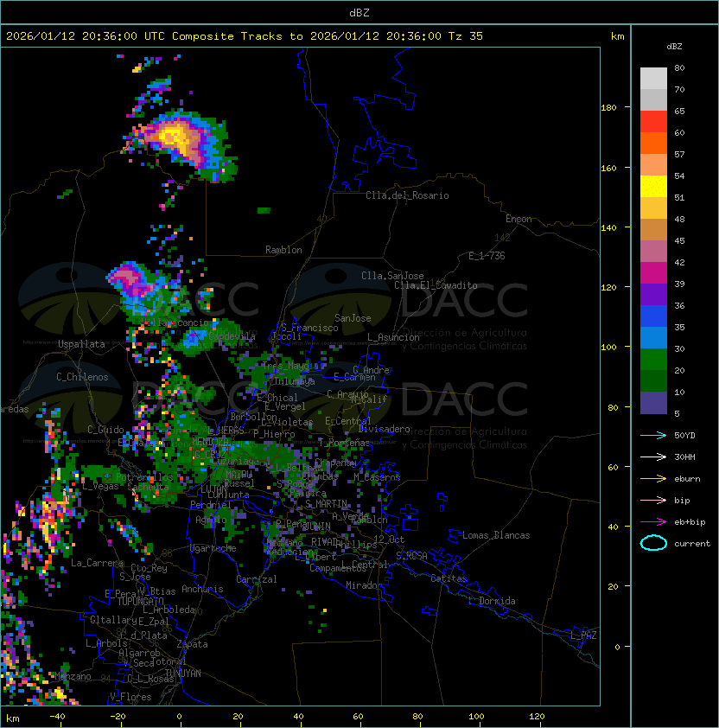
Task: Click the magenta storm cell near 120 km
Action: point(125,277)
